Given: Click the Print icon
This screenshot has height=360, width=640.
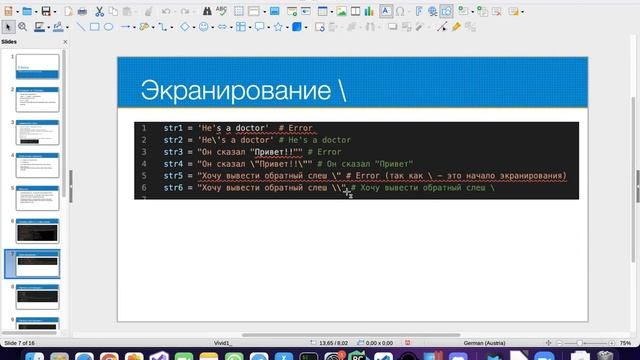Looking at the screenshot, I should (x=82, y=11).
